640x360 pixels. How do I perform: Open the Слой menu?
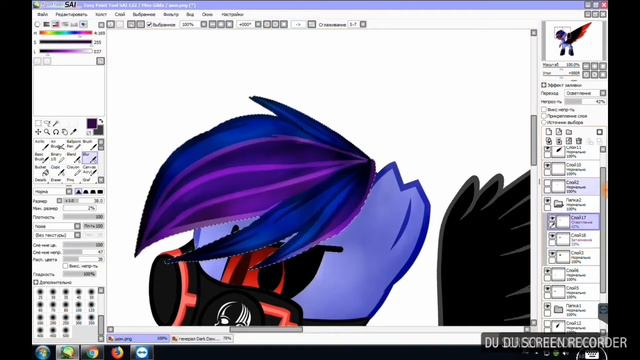point(120,14)
